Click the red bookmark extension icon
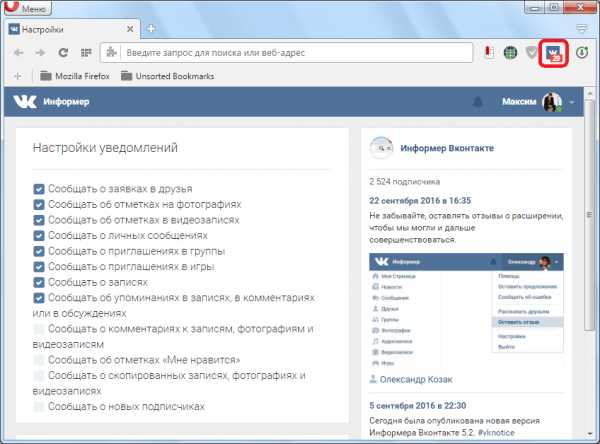Viewport: 600px width, 444px height. pos(488,52)
